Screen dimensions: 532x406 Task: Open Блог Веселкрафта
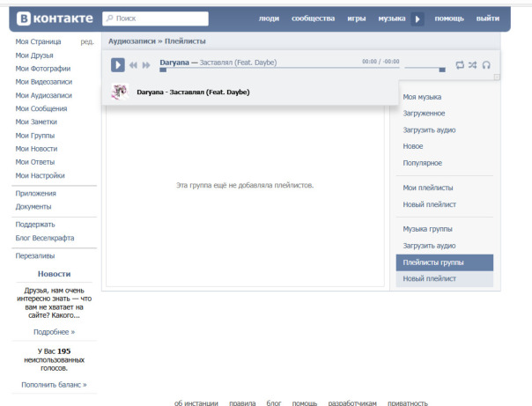45,238
